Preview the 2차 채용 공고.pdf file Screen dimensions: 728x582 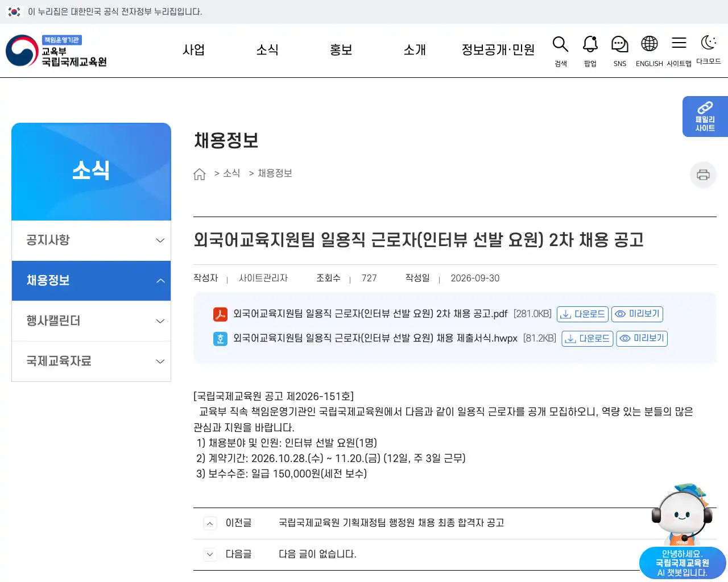click(638, 314)
